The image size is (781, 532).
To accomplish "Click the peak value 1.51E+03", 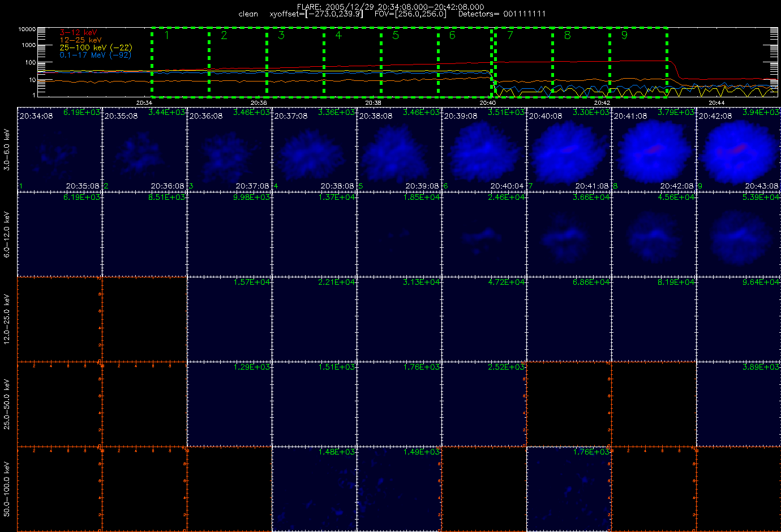I will point(336,367).
